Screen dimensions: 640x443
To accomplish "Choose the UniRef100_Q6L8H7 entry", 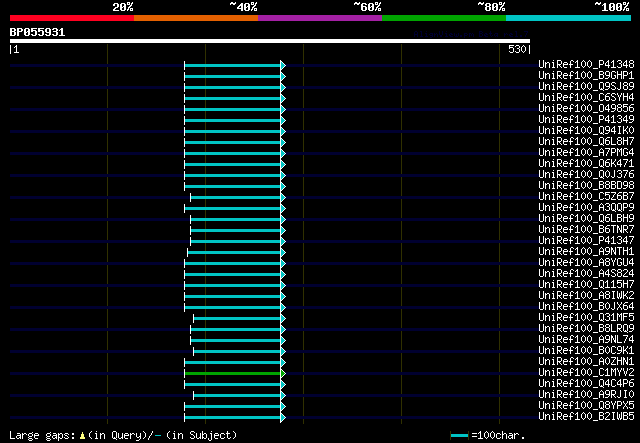I will (x=586, y=141).
